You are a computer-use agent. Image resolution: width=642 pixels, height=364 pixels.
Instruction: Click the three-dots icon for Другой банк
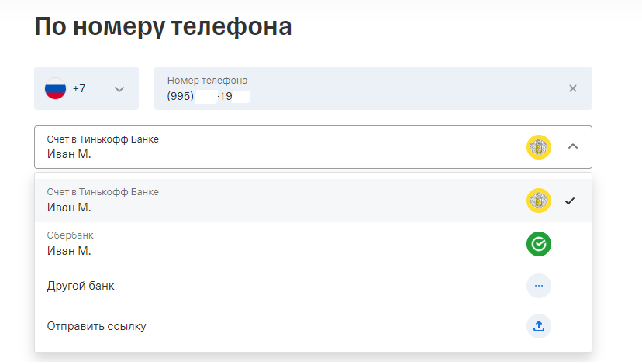pyautogui.click(x=539, y=286)
